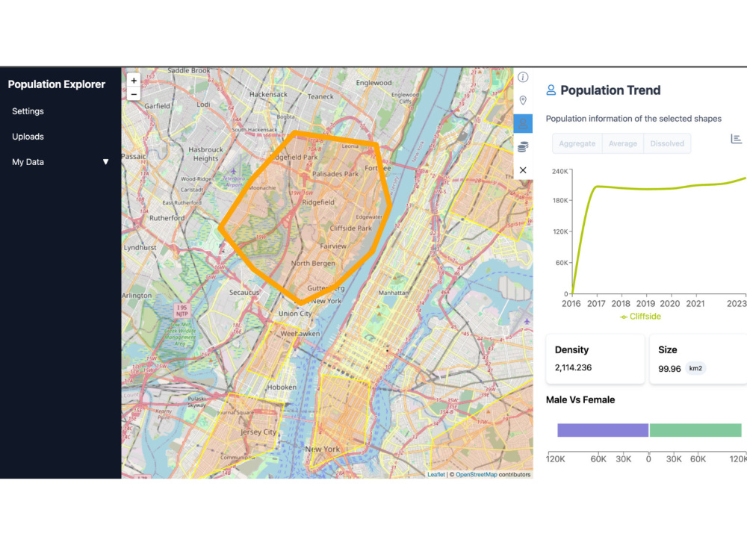Click the 'Rutherford' map label
The height and width of the screenshot is (560, 747).
tap(167, 218)
